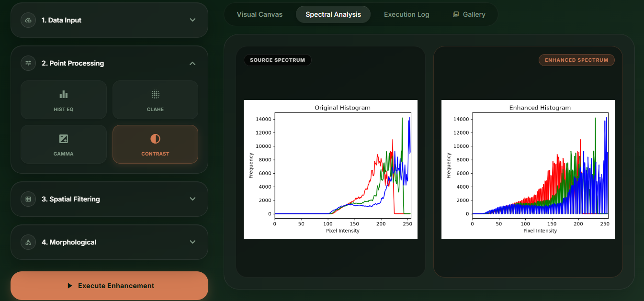Click the sliders icon beside Point Processing
Viewport: 644px width, 301px height.
click(x=28, y=63)
